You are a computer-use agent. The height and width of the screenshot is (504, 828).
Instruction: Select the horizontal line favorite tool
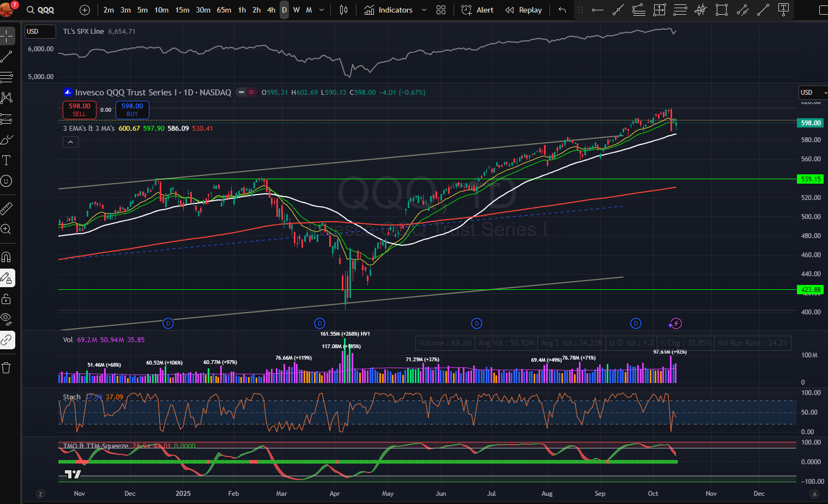click(x=597, y=10)
